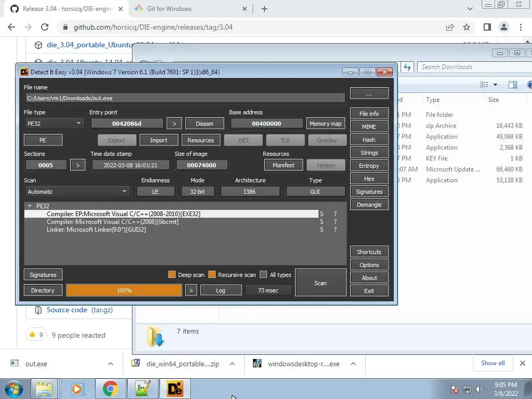Open the Scan mode Automatic dropdown

point(77,192)
